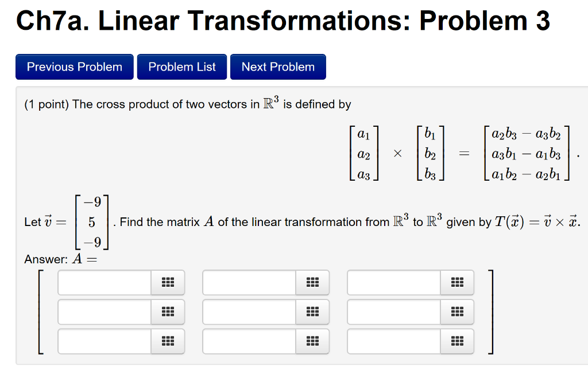Viewport: 588px width, 374px height.
Task: Open the equation editor for top-middle matrix entry
Action: (x=313, y=282)
